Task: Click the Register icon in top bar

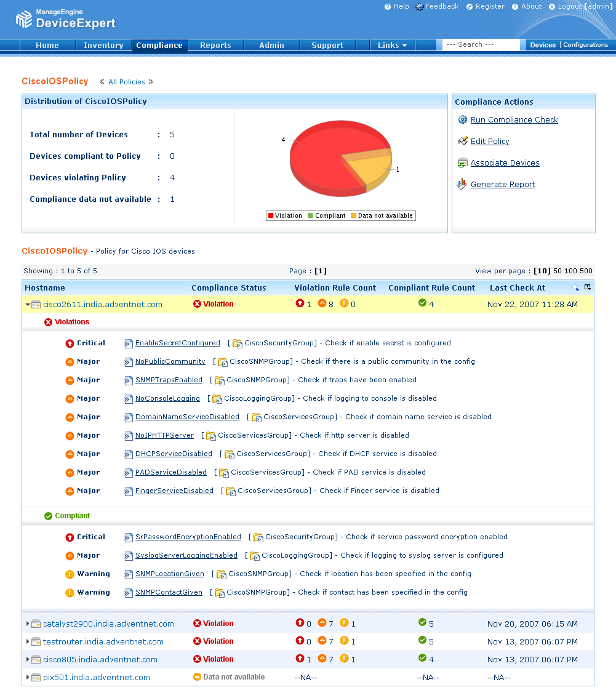Action: tap(470, 7)
